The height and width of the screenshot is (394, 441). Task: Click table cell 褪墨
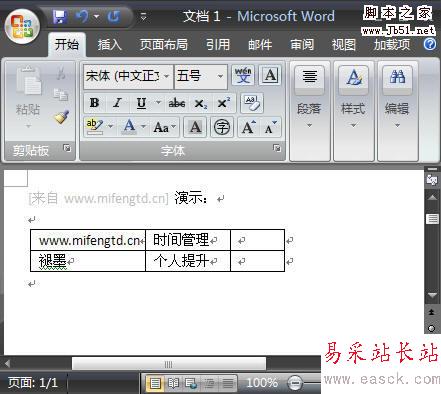coord(88,261)
